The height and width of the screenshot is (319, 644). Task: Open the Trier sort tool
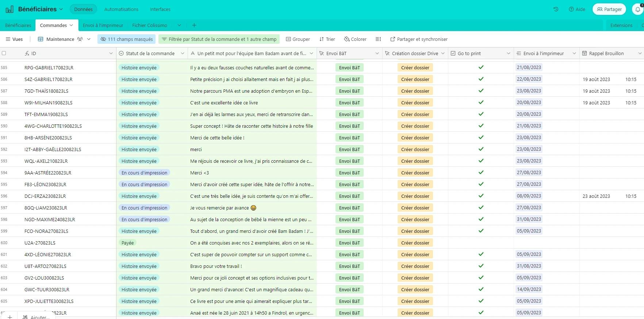[x=327, y=39]
